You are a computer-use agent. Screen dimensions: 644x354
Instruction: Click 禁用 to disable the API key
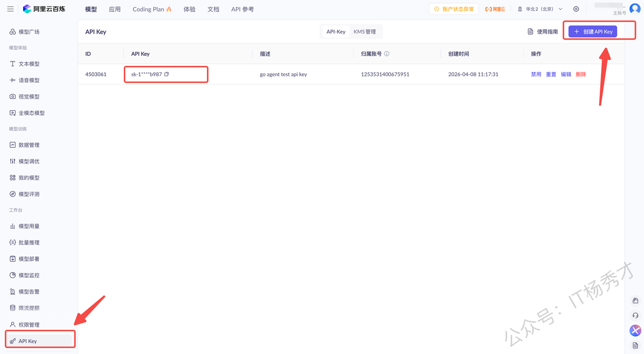coord(536,74)
